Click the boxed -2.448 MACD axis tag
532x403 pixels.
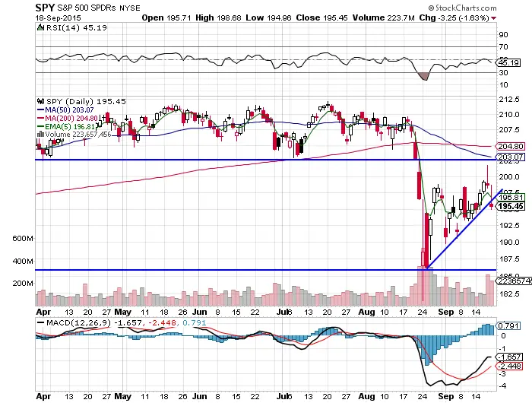[509, 366]
